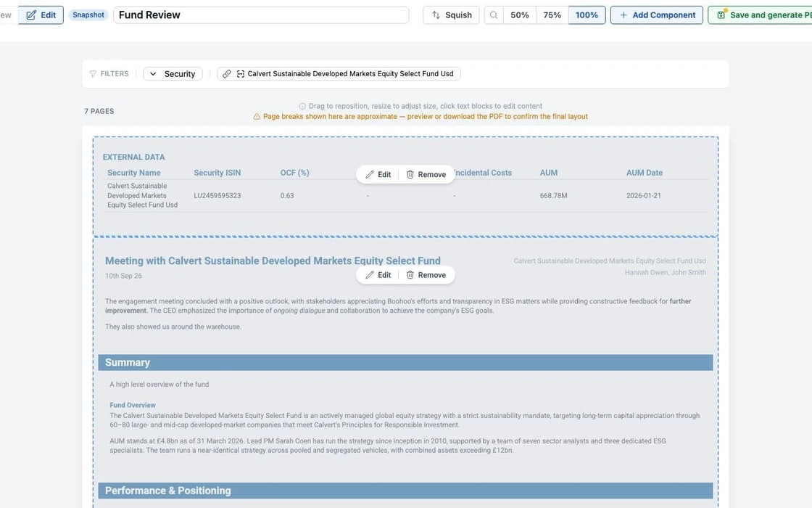812x508 pixels.
Task: Click the 0.63 OCF value
Action: [287, 195]
